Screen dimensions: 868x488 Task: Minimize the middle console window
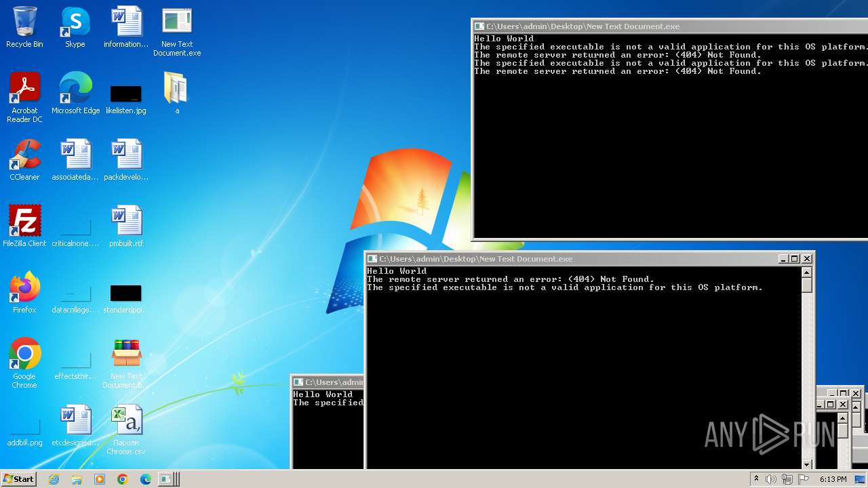[x=783, y=259]
